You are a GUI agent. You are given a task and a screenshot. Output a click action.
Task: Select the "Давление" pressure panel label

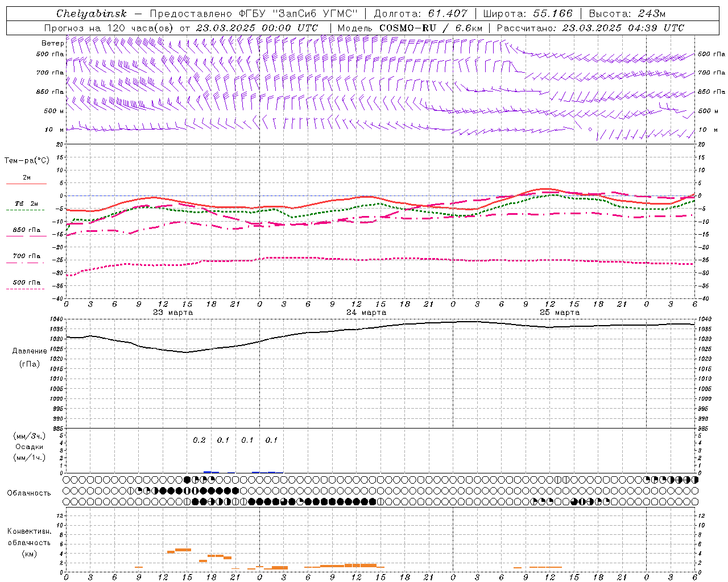coord(30,351)
